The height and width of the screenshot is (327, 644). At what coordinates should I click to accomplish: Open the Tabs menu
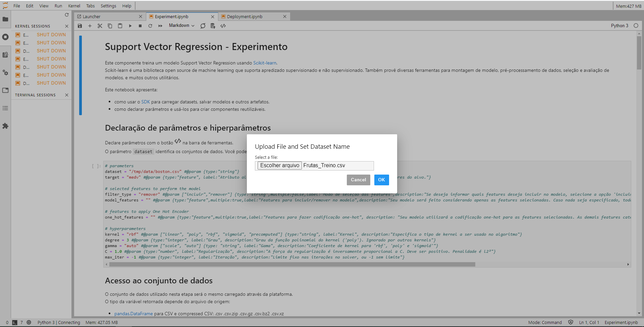coord(91,6)
